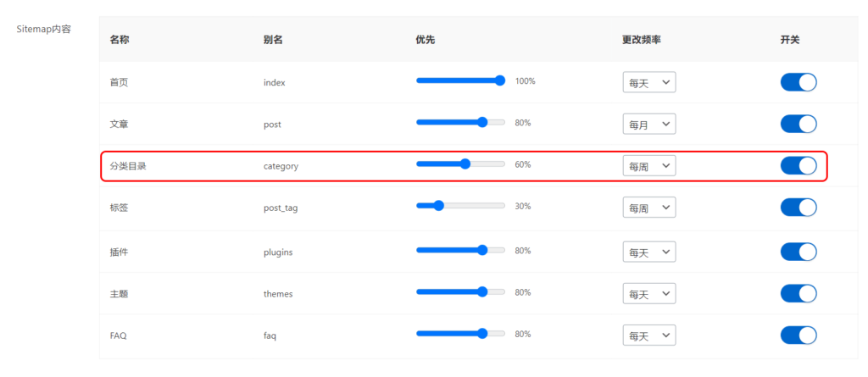Click the 标签 priority slider handle
Screen dimensions: 868x377
(438, 205)
